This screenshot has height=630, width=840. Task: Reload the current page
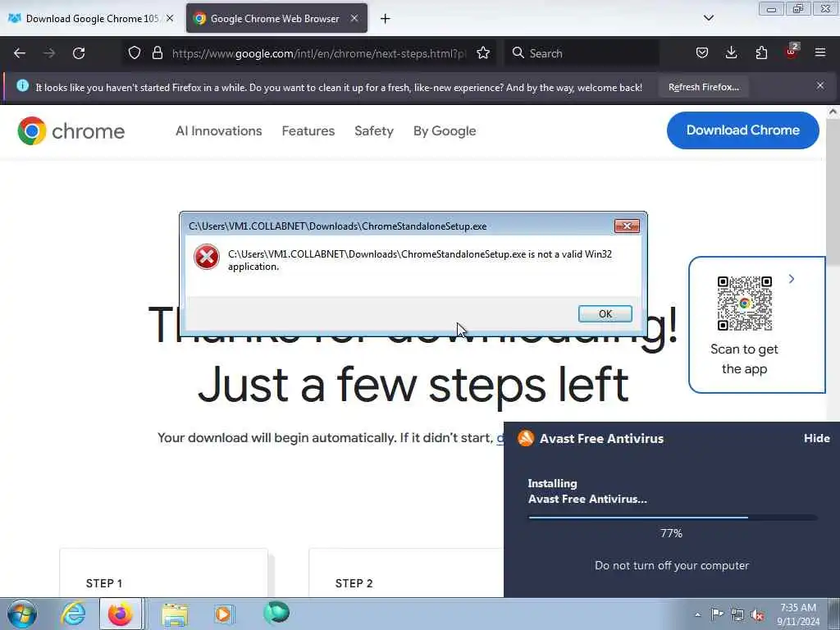coord(79,53)
